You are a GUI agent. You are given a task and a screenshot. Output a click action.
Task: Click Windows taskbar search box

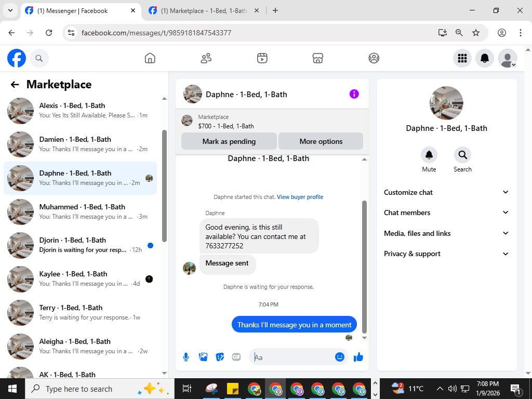[100, 389]
